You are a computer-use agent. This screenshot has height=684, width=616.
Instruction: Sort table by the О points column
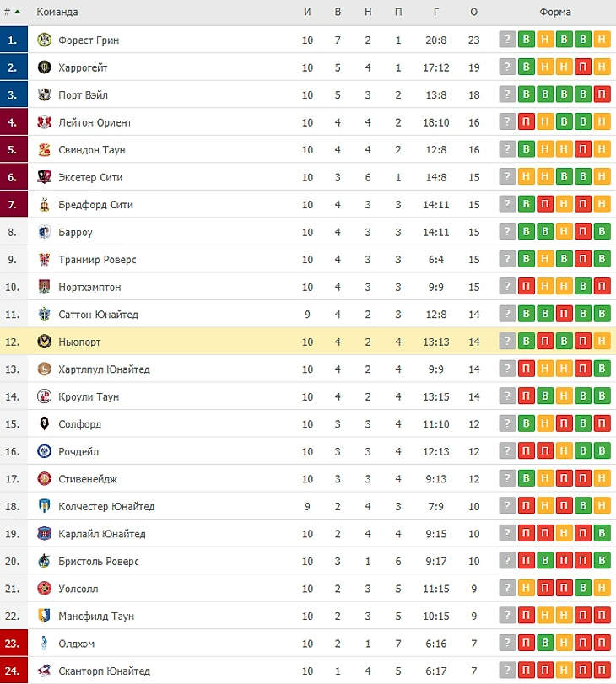click(x=473, y=12)
